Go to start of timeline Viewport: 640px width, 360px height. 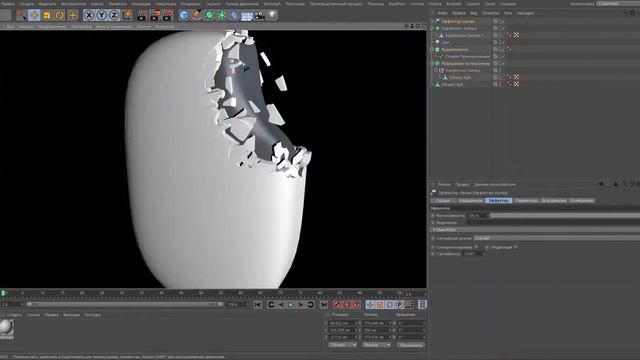258,305
